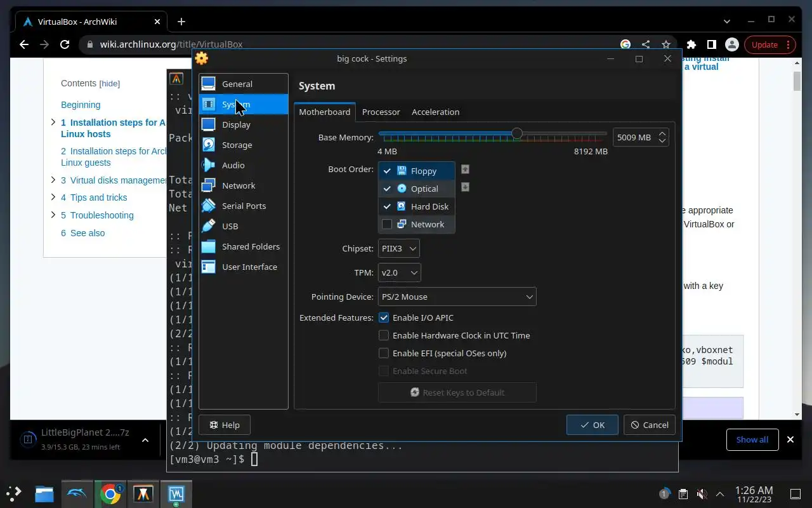Expand section 5 Troubleshooting

click(x=53, y=215)
